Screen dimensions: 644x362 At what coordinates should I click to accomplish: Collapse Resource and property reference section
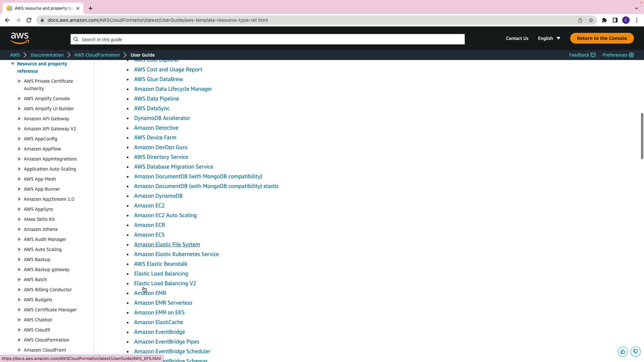point(13,64)
